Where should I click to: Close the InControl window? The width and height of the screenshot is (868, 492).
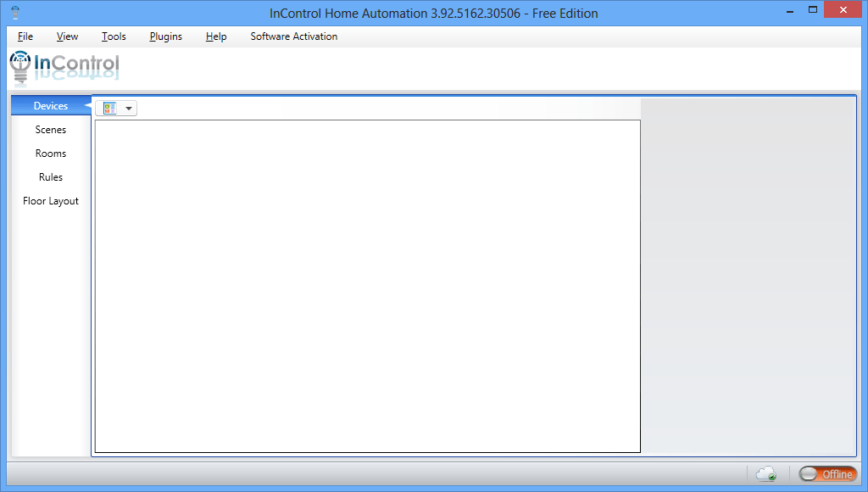point(843,10)
